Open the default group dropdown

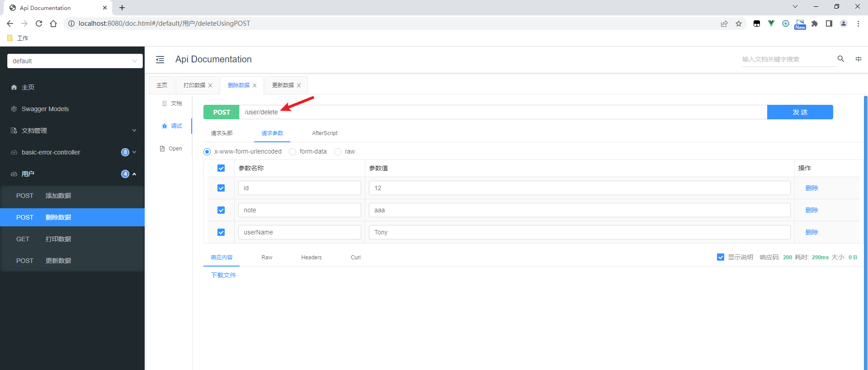pyautogui.click(x=75, y=61)
